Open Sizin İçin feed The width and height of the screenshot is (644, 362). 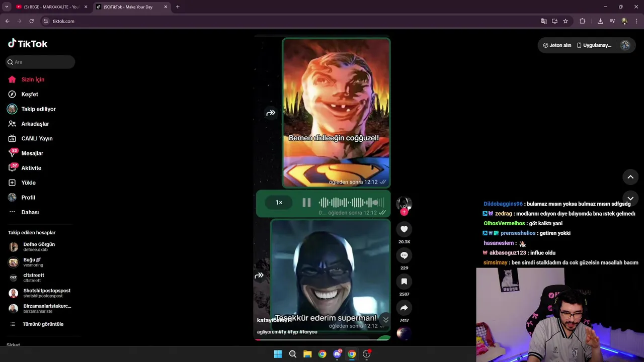33,79
